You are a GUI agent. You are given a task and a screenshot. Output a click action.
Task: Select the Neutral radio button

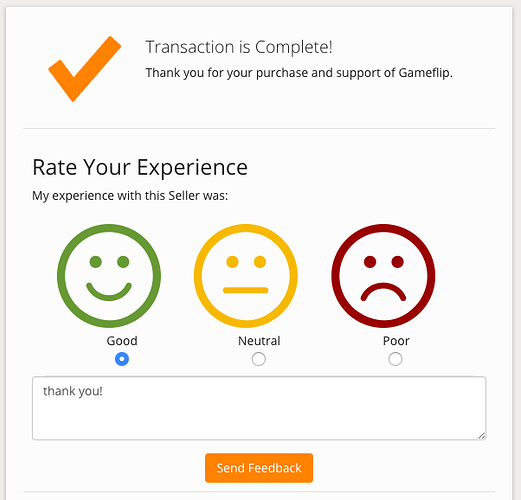click(x=259, y=359)
